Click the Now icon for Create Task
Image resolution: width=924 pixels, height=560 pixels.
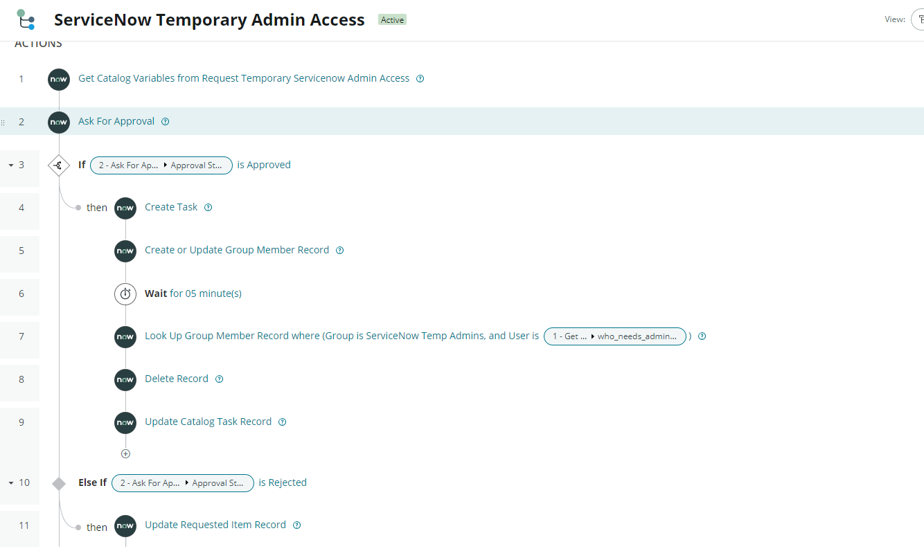(125, 208)
